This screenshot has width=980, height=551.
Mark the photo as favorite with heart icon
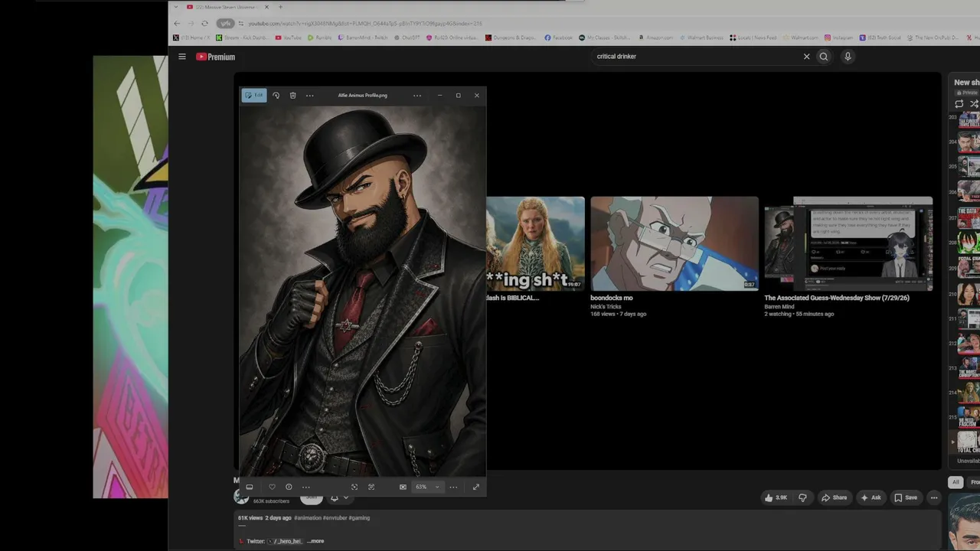click(272, 487)
